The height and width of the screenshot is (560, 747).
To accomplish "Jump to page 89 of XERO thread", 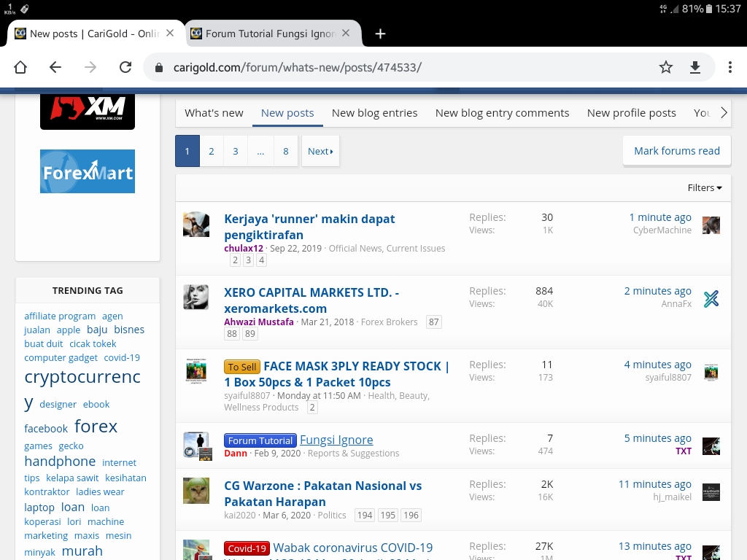I will 250,334.
